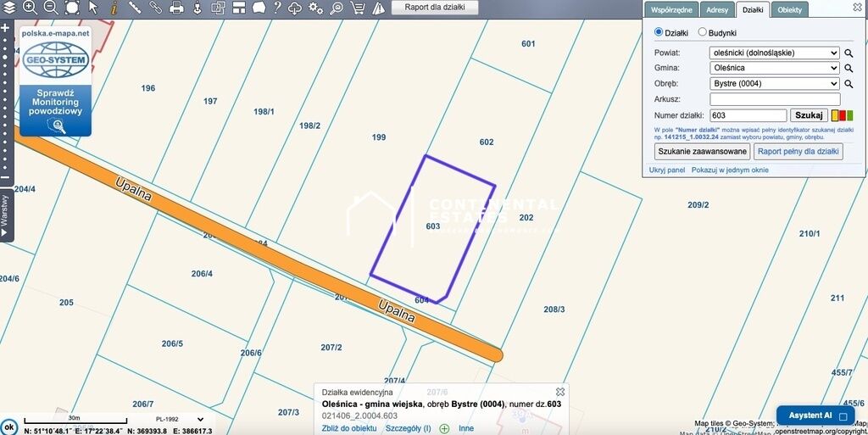Click the zoom out magnifier tool
Screen dimensions: 868x435
click(x=50, y=8)
